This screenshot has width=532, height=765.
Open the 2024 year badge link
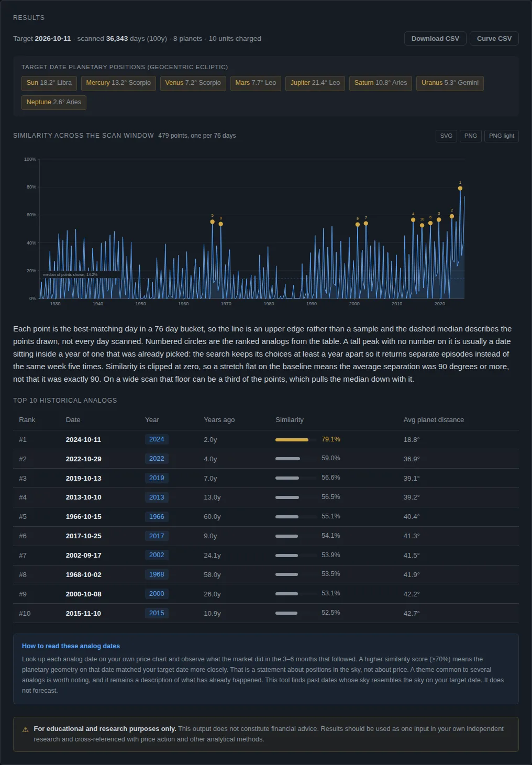[157, 439]
